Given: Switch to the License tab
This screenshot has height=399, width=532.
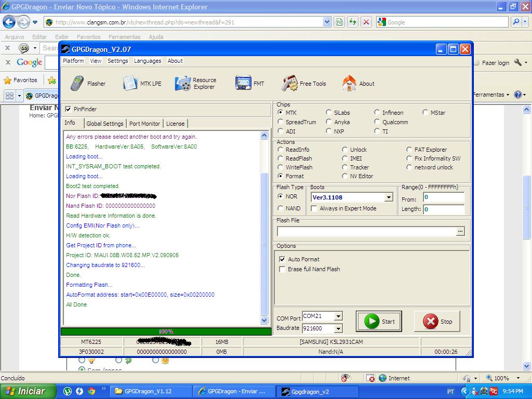Looking at the screenshot, I should click(x=176, y=124).
